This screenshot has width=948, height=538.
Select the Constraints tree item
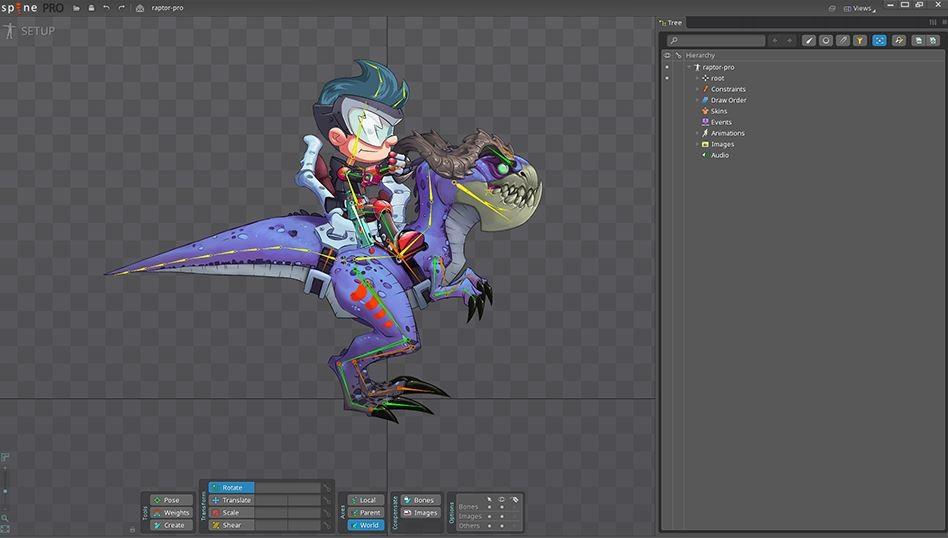[728, 89]
